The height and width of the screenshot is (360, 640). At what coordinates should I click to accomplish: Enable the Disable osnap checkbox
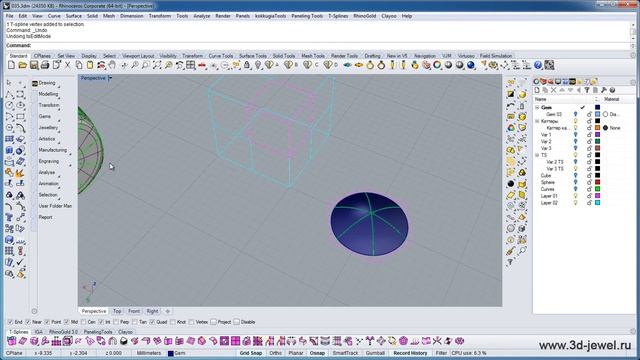point(237,322)
